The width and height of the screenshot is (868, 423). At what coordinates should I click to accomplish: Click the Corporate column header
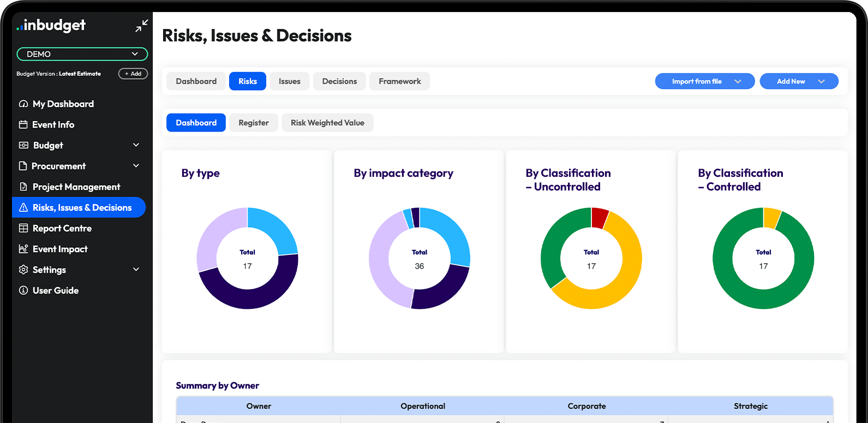click(586, 406)
